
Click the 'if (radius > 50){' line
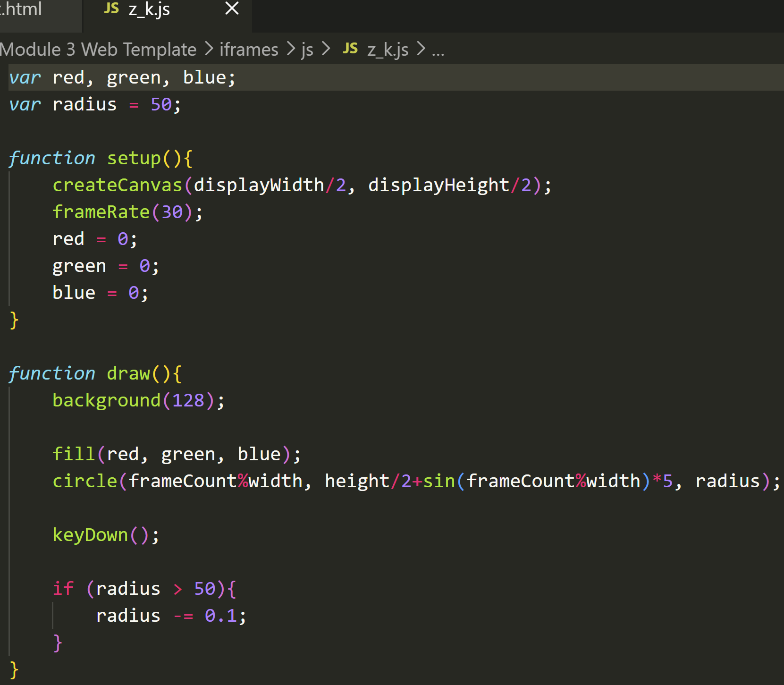pos(144,589)
